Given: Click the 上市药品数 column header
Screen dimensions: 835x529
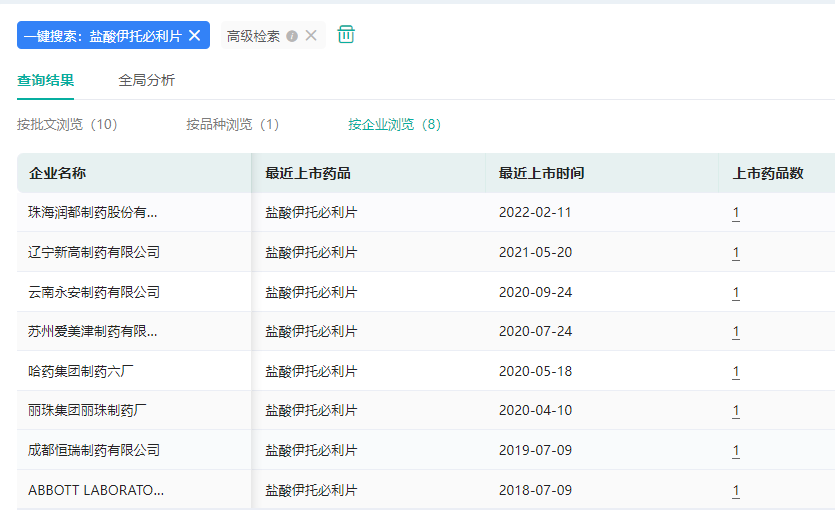Looking at the screenshot, I should (768, 173).
